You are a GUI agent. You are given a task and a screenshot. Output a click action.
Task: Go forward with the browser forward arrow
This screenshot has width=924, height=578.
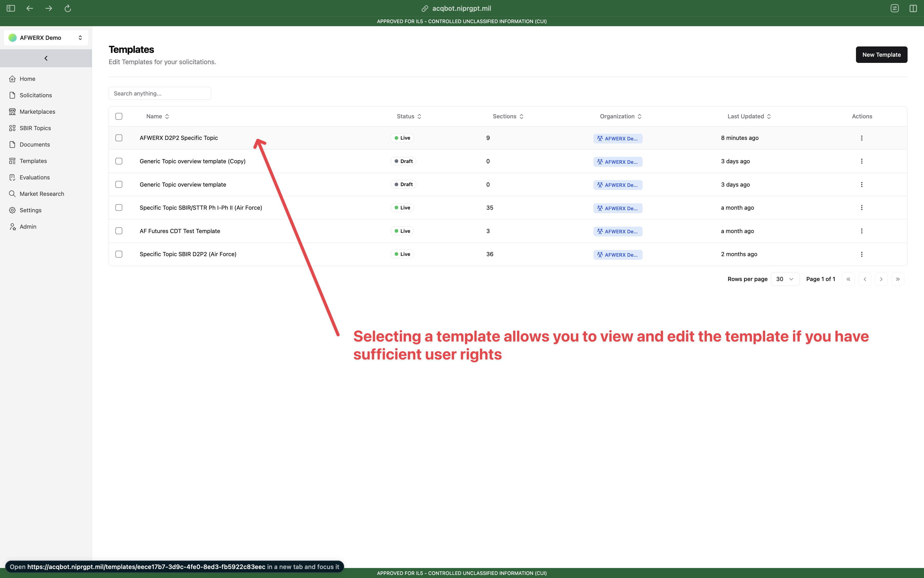49,8
